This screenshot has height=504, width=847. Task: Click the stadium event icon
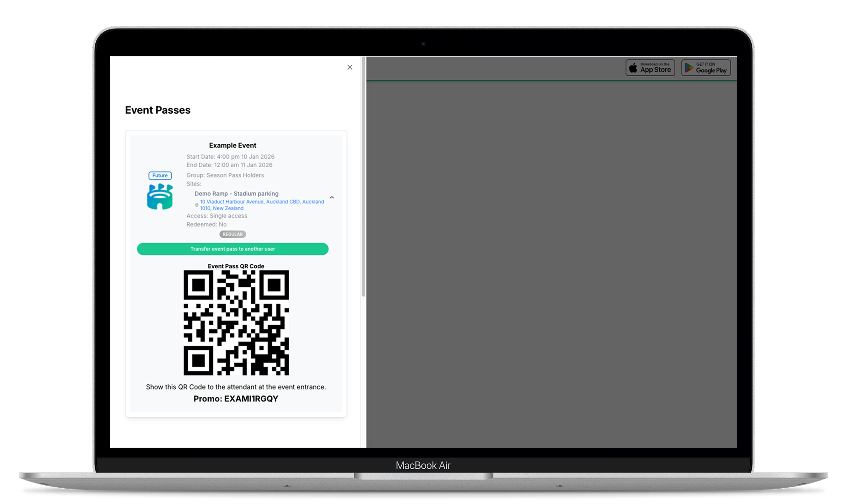tap(160, 197)
